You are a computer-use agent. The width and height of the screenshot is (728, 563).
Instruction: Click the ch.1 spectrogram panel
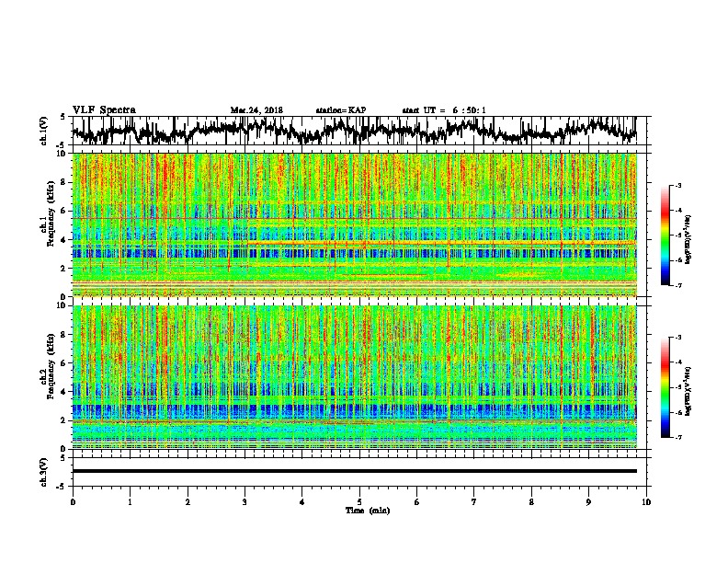pyautogui.click(x=354, y=224)
